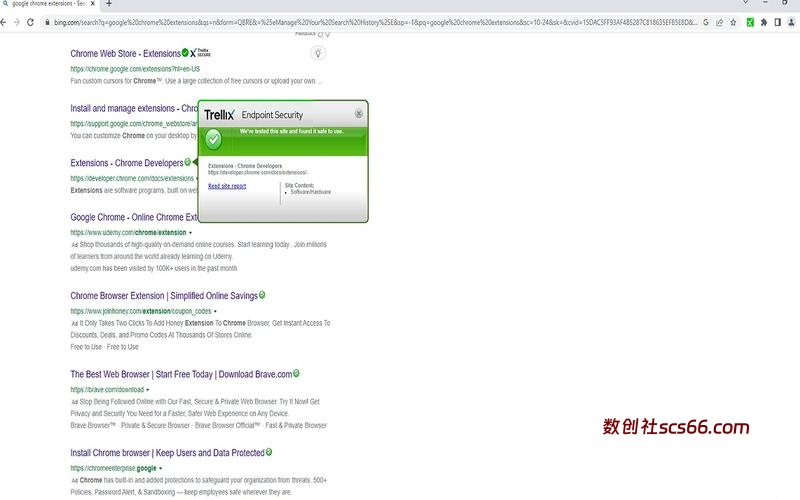Select the google chrome extensions tab
The image size is (800, 500).
click(45, 5)
